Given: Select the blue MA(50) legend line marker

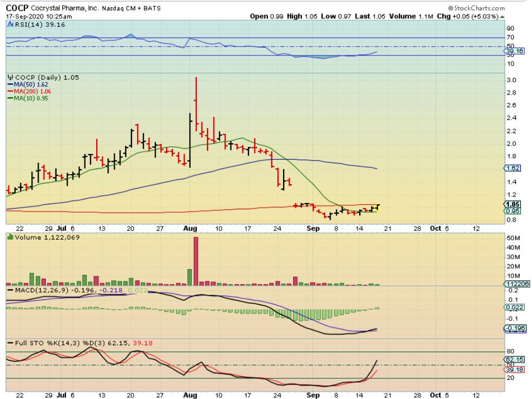Looking at the screenshot, I should [x=10, y=85].
